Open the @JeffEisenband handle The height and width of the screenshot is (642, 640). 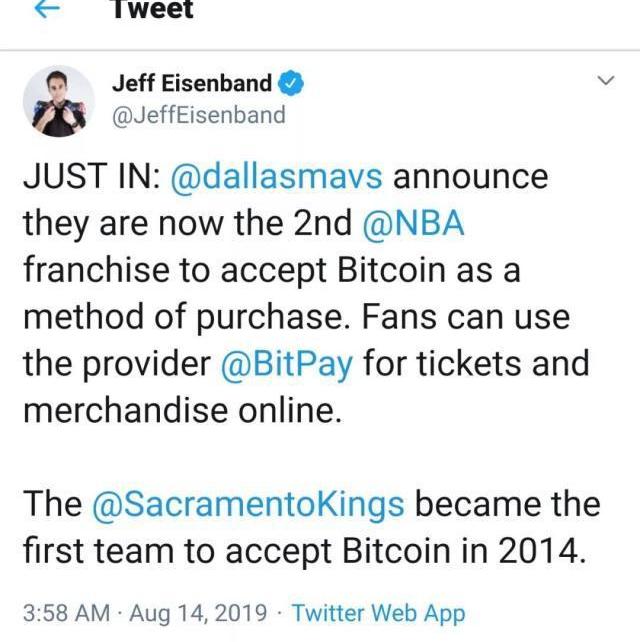pyautogui.click(x=199, y=115)
